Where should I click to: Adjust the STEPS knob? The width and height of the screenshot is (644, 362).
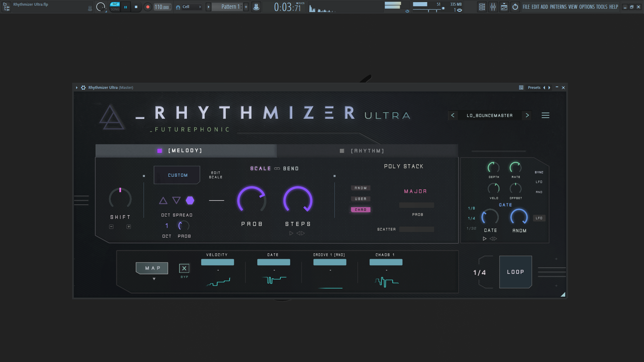[x=298, y=200]
